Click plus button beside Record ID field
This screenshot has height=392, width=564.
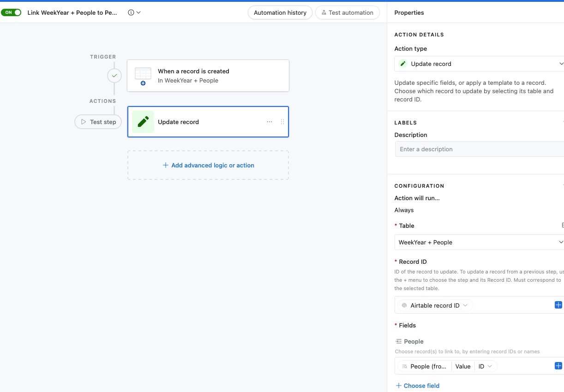(x=558, y=305)
